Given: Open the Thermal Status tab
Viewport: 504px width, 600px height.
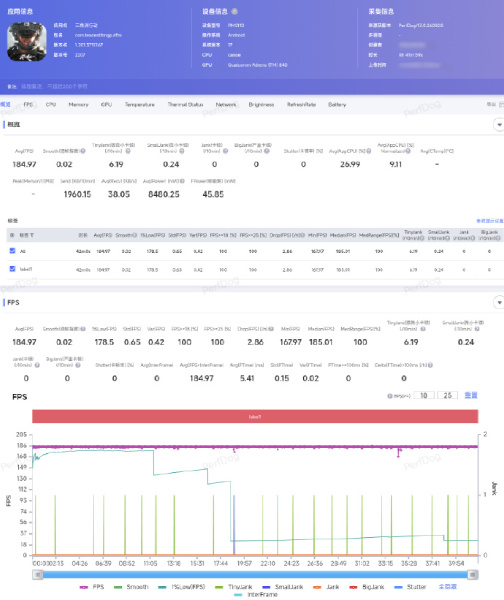Looking at the screenshot, I should [185, 104].
